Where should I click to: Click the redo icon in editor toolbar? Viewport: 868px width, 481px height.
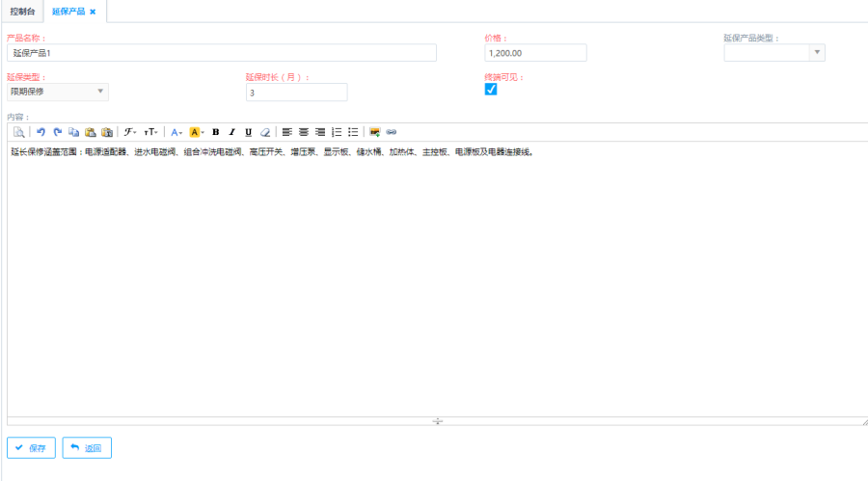click(x=57, y=132)
